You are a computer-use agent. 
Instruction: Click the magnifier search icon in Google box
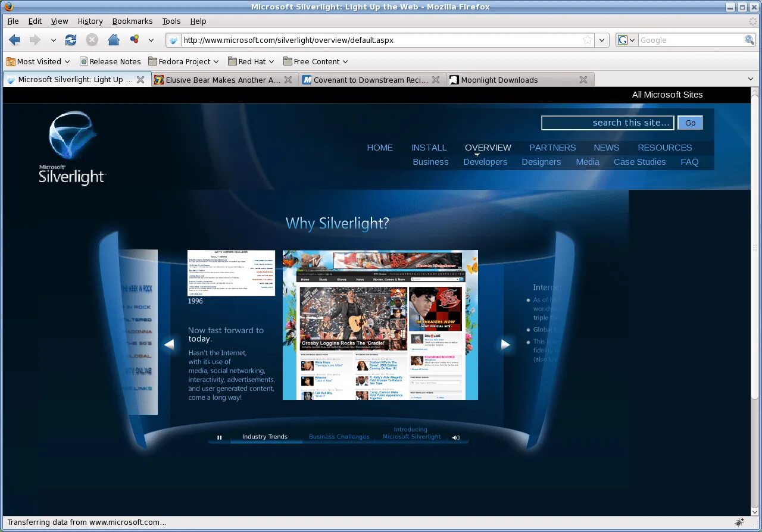coord(749,40)
